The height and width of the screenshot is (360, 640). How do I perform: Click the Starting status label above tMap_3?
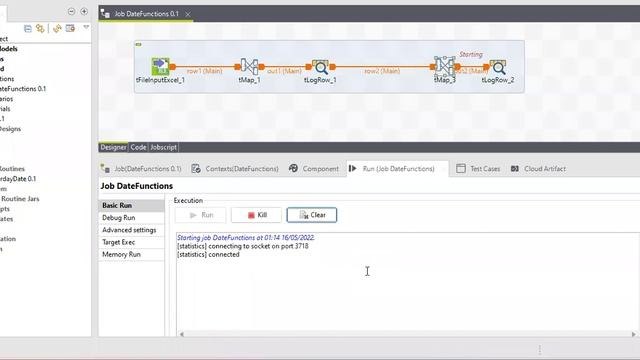tap(471, 54)
